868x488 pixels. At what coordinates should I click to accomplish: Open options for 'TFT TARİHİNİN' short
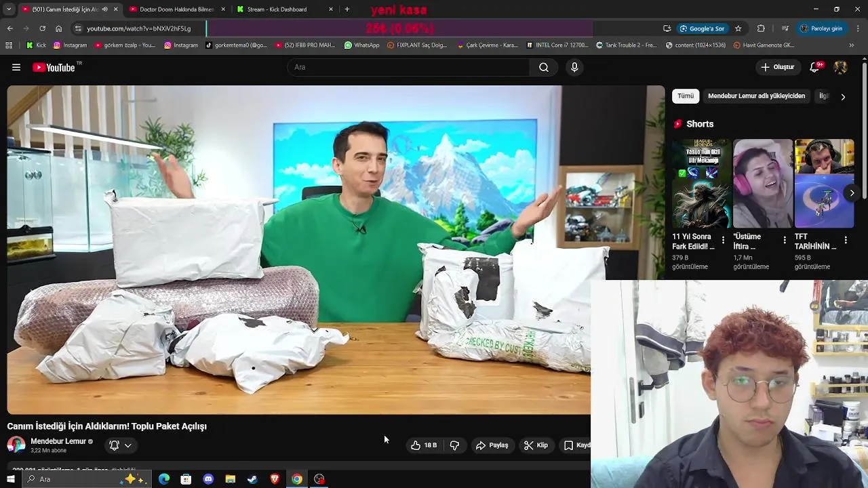pyautogui.click(x=846, y=241)
